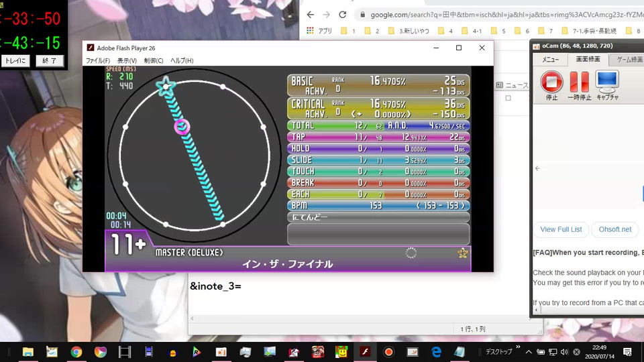644x362 pixels.
Task: Open bookmark folder labeled 2
Action: (372, 31)
